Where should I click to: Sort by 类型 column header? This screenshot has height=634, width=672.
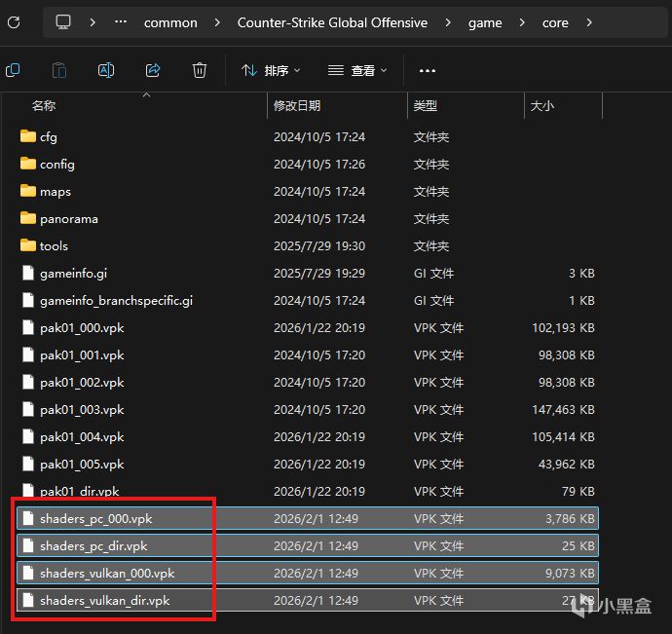pos(425,105)
